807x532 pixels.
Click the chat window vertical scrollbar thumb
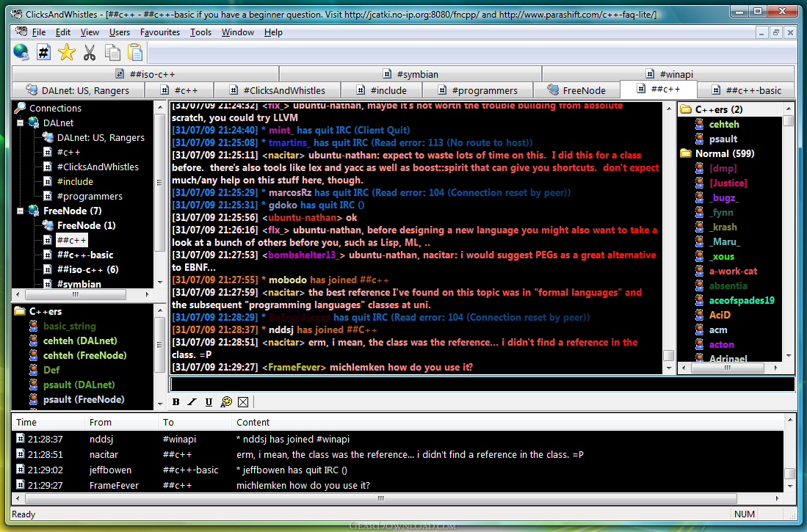coord(668,356)
